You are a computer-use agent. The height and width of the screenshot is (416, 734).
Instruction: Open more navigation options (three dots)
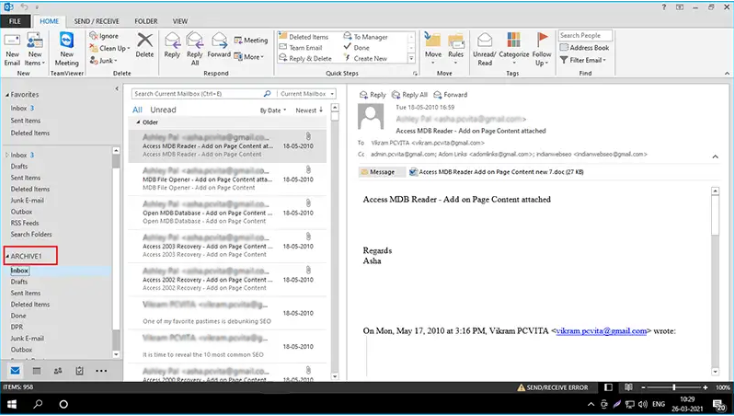tap(101, 371)
